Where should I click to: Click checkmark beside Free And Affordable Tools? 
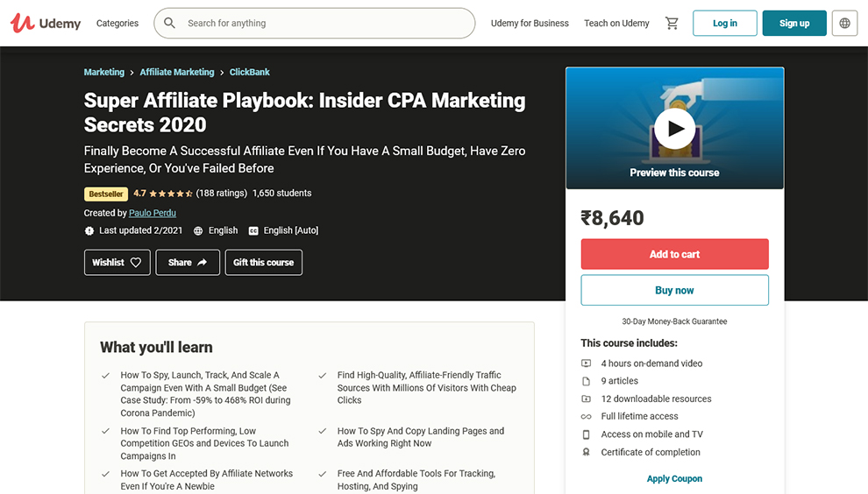tap(322, 474)
